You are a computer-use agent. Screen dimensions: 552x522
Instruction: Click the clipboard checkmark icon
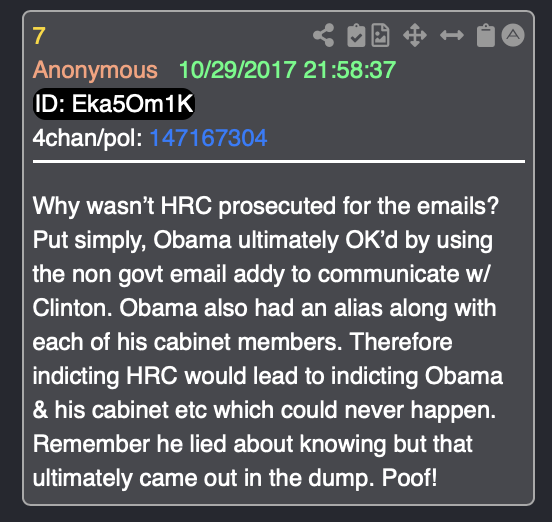click(356, 35)
